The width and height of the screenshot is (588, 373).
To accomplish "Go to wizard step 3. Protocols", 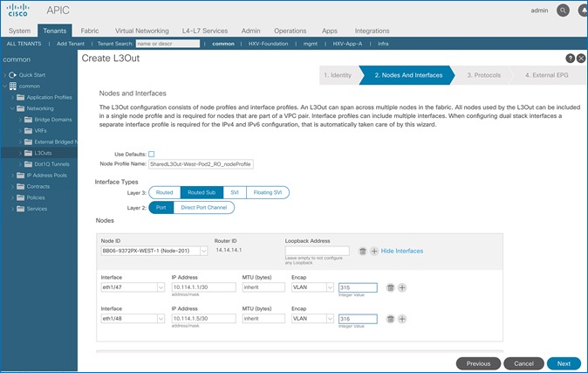I will click(x=484, y=75).
